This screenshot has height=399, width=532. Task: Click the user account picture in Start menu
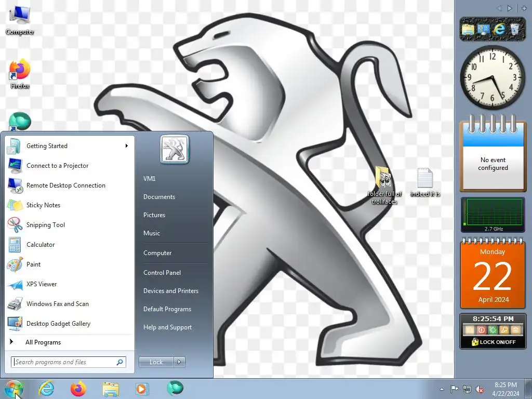[175, 149]
